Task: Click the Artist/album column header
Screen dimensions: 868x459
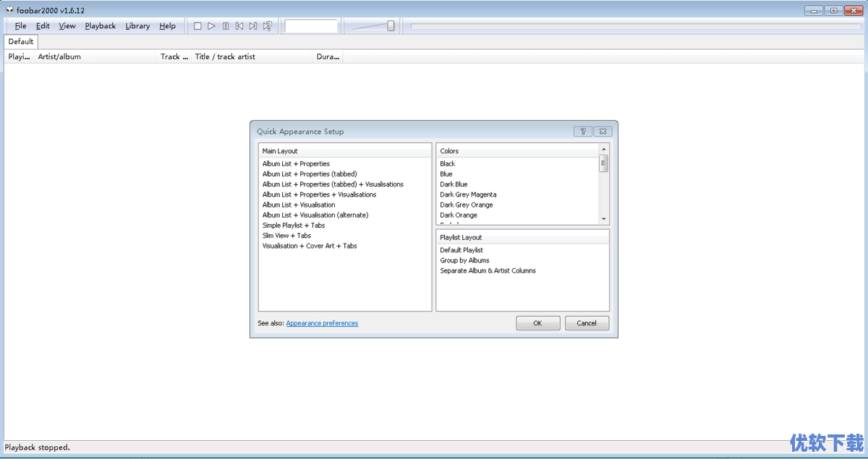Action: (95, 56)
